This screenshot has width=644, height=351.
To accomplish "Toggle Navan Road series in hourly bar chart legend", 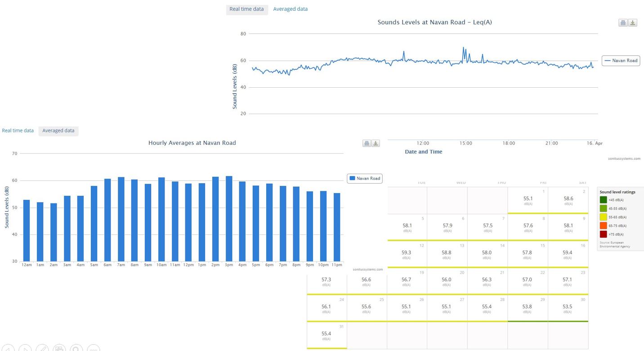I will (365, 178).
